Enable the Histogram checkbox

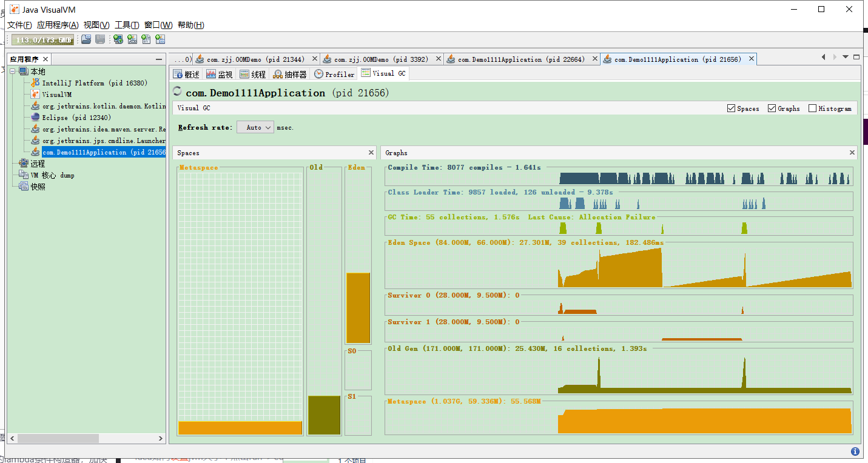click(813, 108)
